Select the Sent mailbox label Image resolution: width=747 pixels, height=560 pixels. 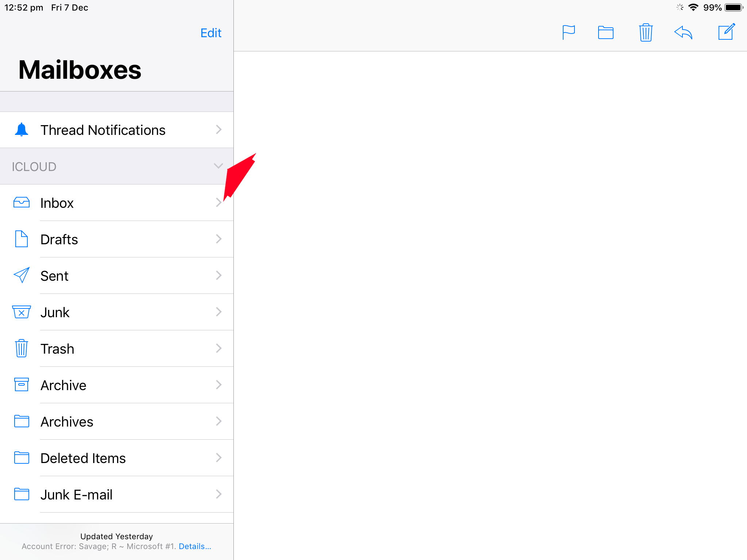pos(54,276)
